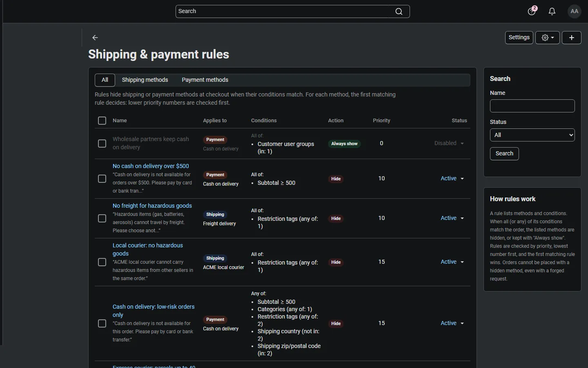This screenshot has height=368, width=588.
Task: Click the Payment tag in the Wholesale partners row
Action: pos(215,140)
